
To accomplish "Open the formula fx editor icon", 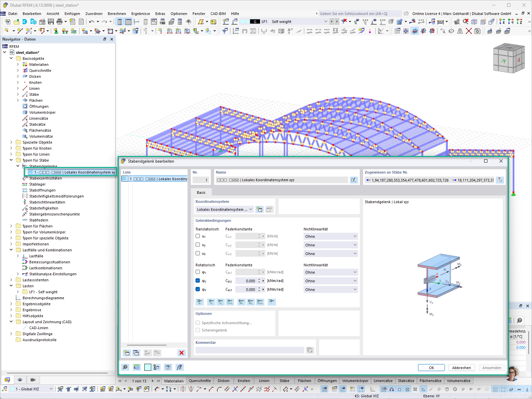I will coord(180,367).
